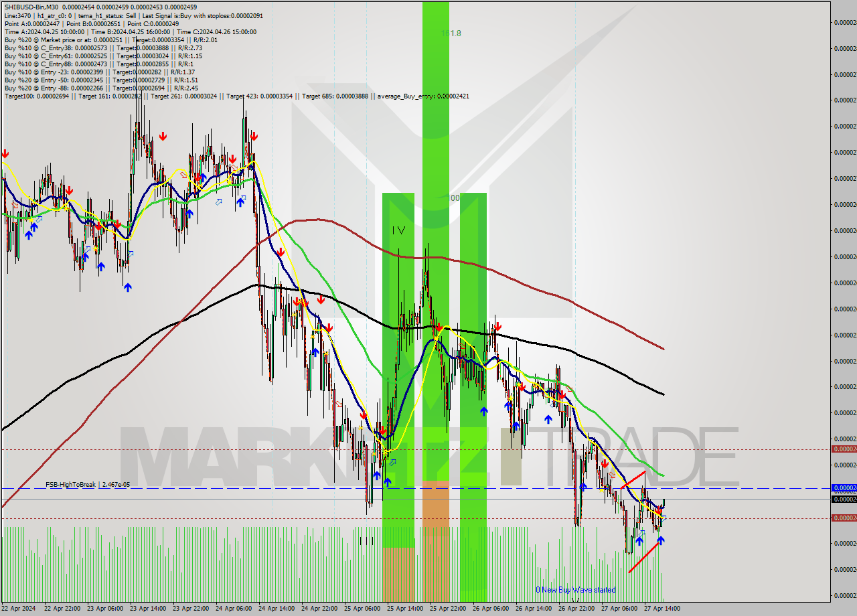
Task: Click the '26 Apr 22:00' time label
Action: [x=576, y=609]
